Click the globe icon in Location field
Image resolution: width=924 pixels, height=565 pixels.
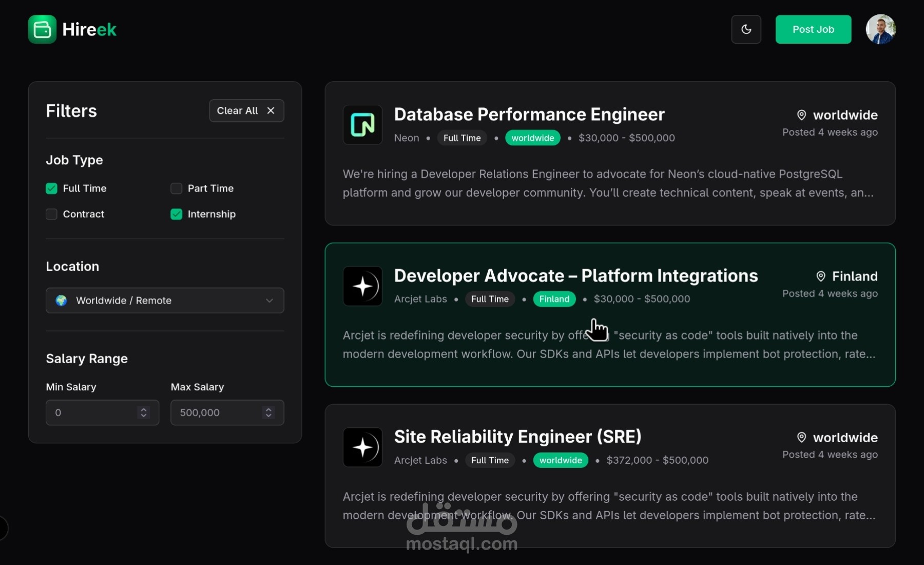tap(61, 300)
